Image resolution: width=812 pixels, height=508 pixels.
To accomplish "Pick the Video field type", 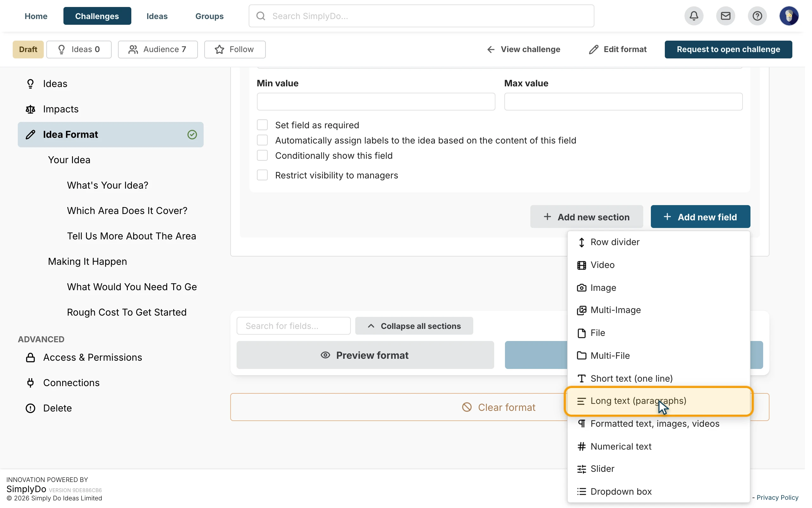I will click(x=658, y=265).
